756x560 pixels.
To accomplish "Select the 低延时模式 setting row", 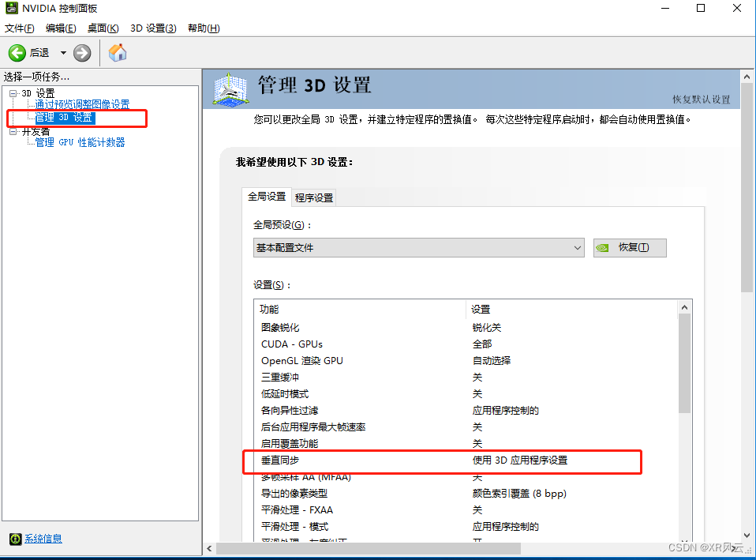I will (x=466, y=394).
